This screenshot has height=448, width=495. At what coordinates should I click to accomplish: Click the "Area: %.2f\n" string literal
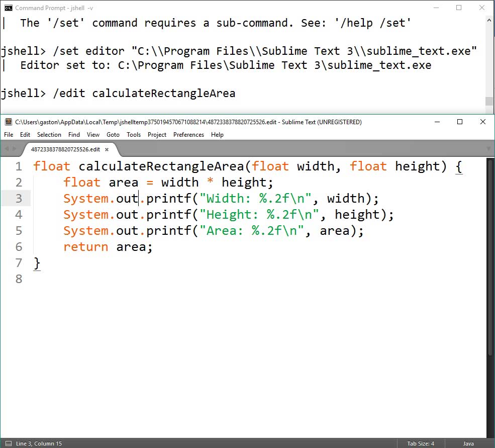coord(252,231)
